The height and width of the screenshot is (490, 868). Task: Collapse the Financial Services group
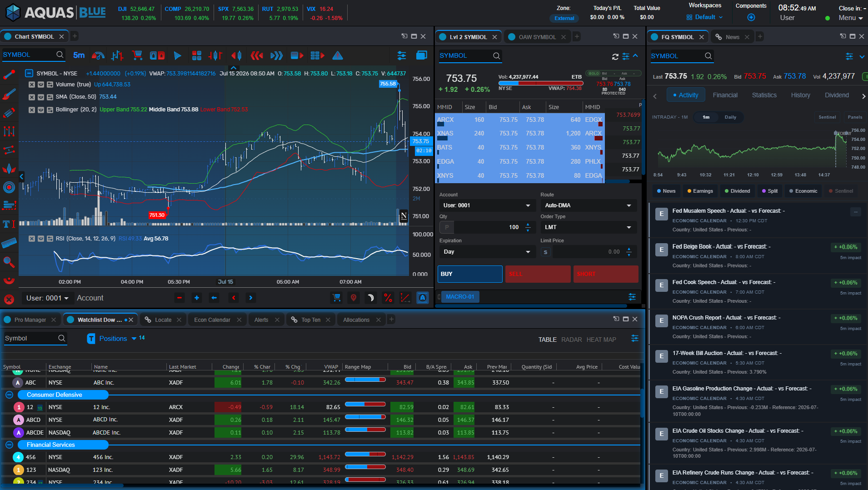point(9,445)
